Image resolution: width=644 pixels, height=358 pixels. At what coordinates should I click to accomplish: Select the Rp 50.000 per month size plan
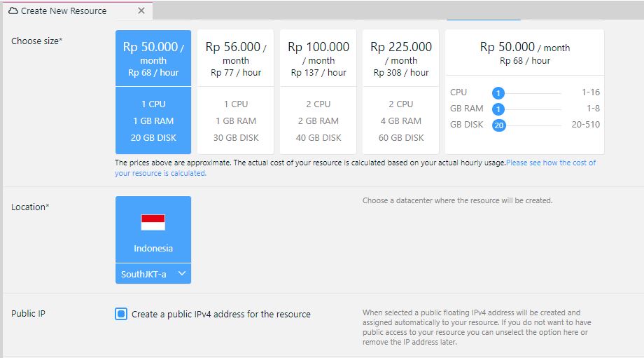point(153,92)
